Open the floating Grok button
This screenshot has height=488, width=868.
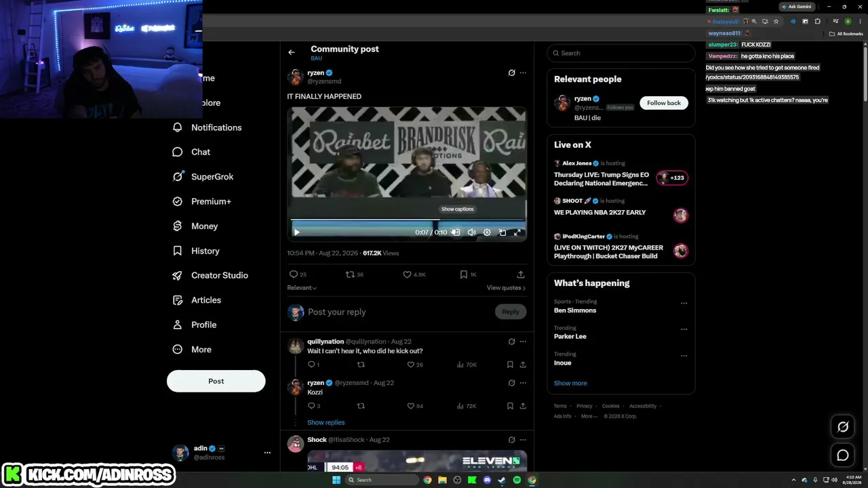coord(843,427)
